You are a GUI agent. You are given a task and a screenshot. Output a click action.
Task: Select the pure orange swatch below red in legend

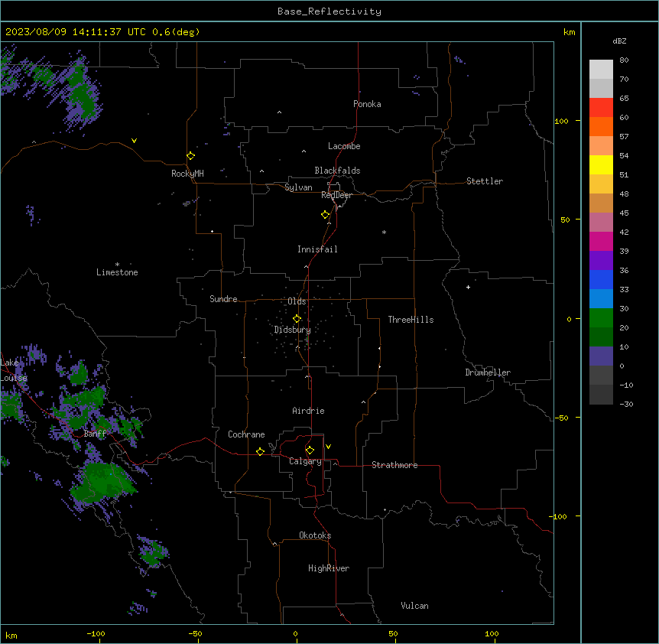[601, 126]
